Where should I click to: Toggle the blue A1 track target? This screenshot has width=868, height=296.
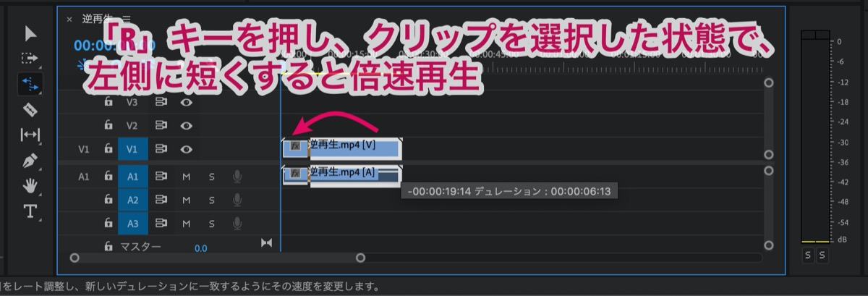click(x=133, y=176)
